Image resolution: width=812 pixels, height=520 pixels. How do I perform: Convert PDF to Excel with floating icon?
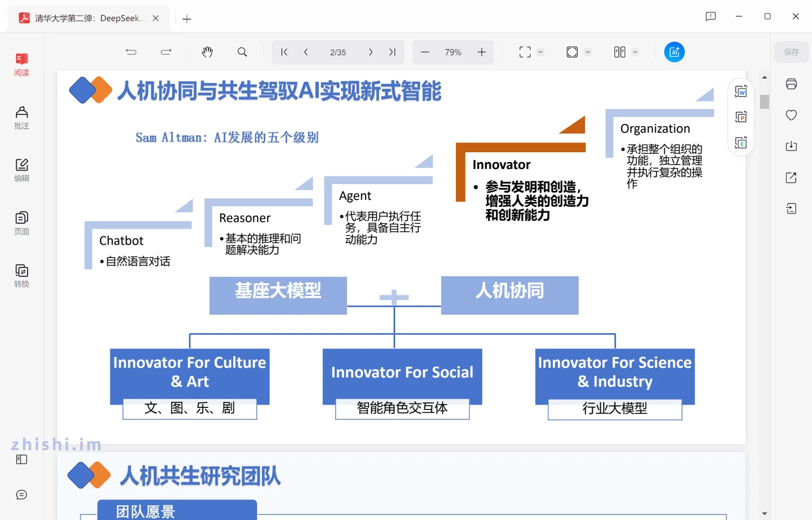click(741, 143)
